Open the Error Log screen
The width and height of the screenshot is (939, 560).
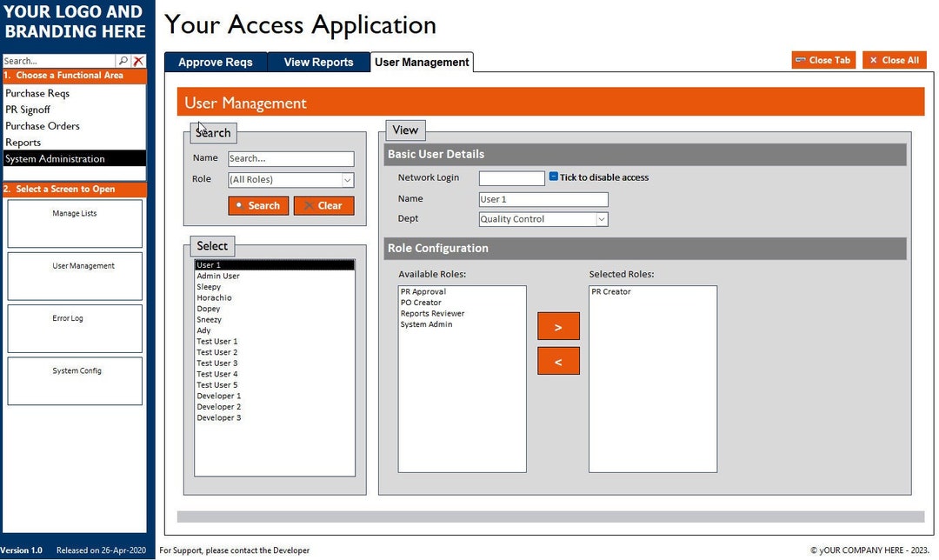pyautogui.click(x=74, y=329)
